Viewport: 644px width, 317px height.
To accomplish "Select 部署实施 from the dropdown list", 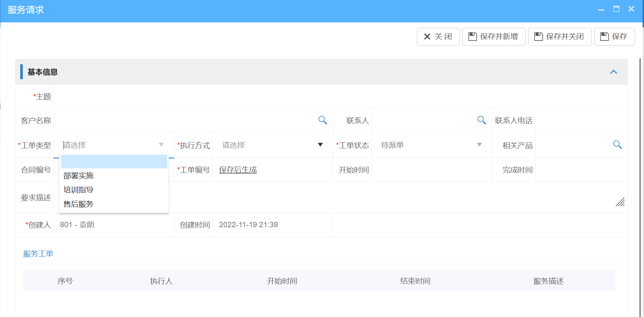I will (x=79, y=176).
